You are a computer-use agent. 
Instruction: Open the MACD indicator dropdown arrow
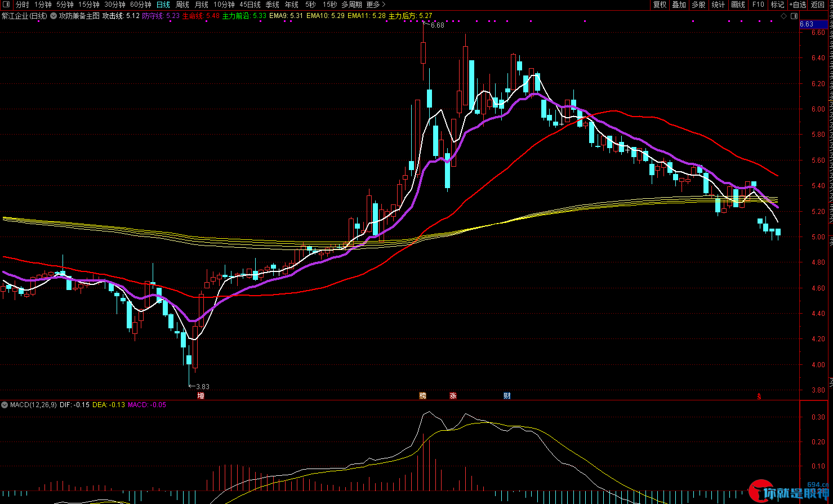click(x=5, y=404)
